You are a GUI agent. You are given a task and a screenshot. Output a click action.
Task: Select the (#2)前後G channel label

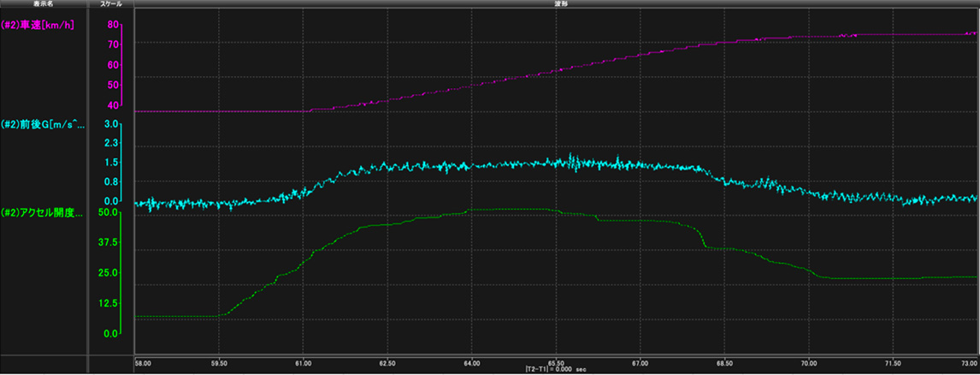tap(44, 124)
